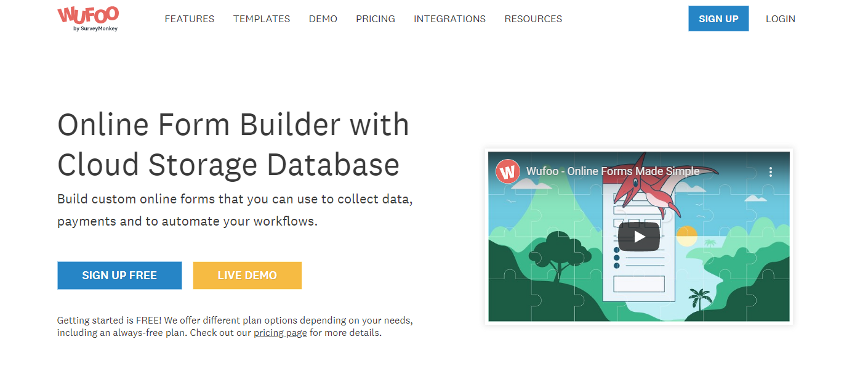Navigate to the DEMO section
This screenshot has width=868, height=392.
(323, 18)
